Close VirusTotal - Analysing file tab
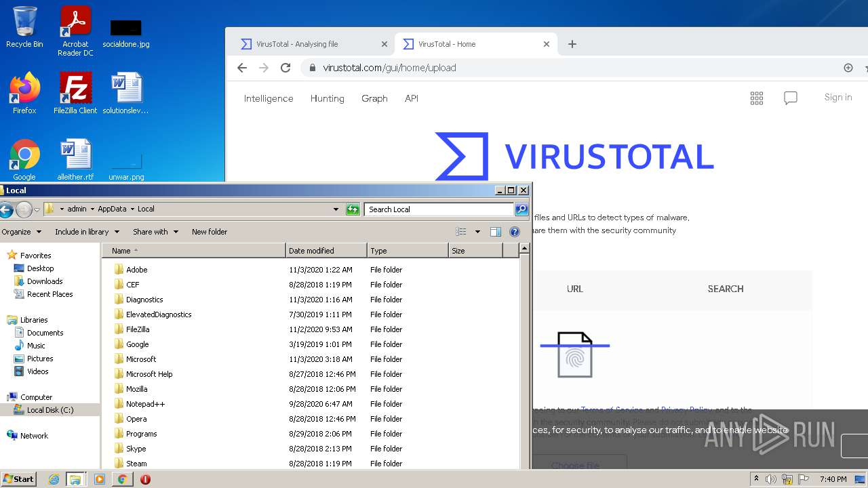This screenshot has height=488, width=868. 384,44
